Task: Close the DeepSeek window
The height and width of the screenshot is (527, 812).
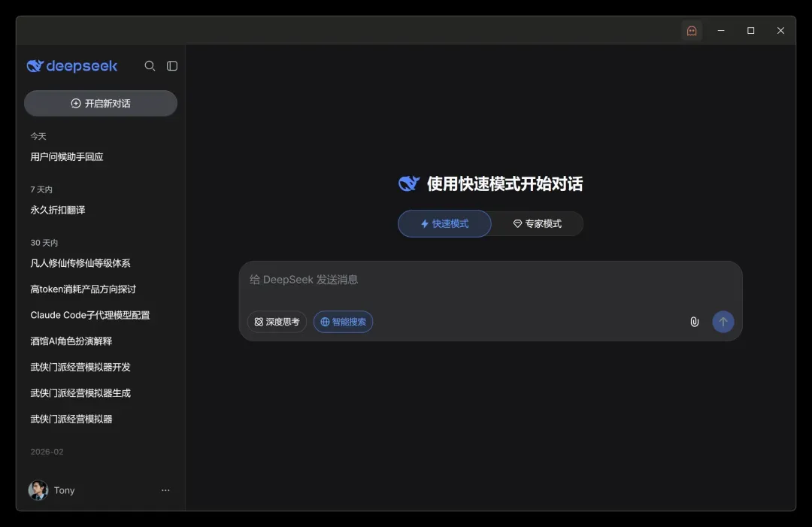Action: (x=780, y=31)
